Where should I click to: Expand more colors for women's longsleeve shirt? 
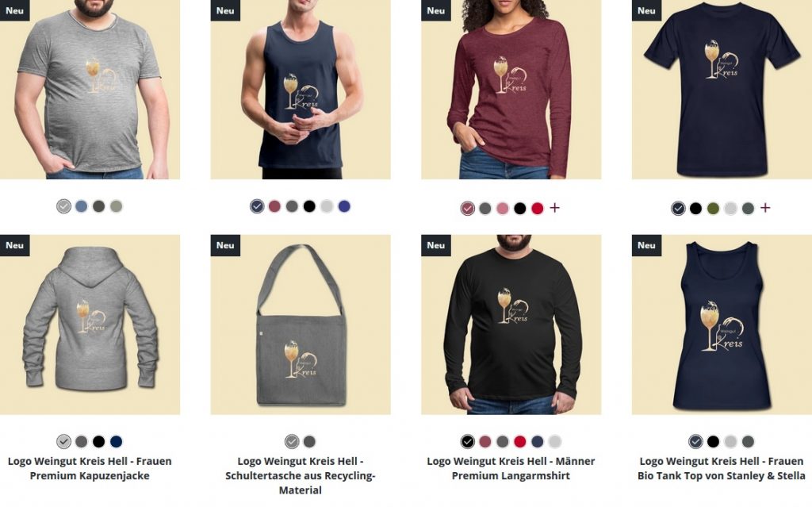click(554, 208)
